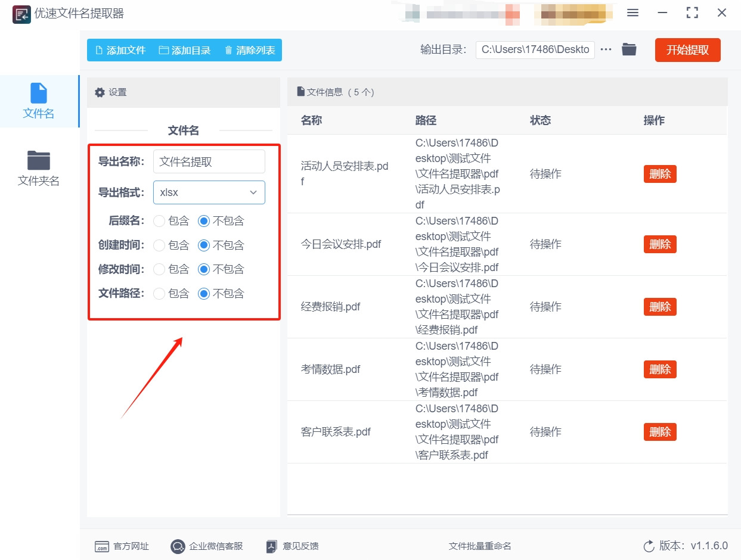Select 不包含 for 后缀名
The height and width of the screenshot is (560, 741).
click(221, 221)
